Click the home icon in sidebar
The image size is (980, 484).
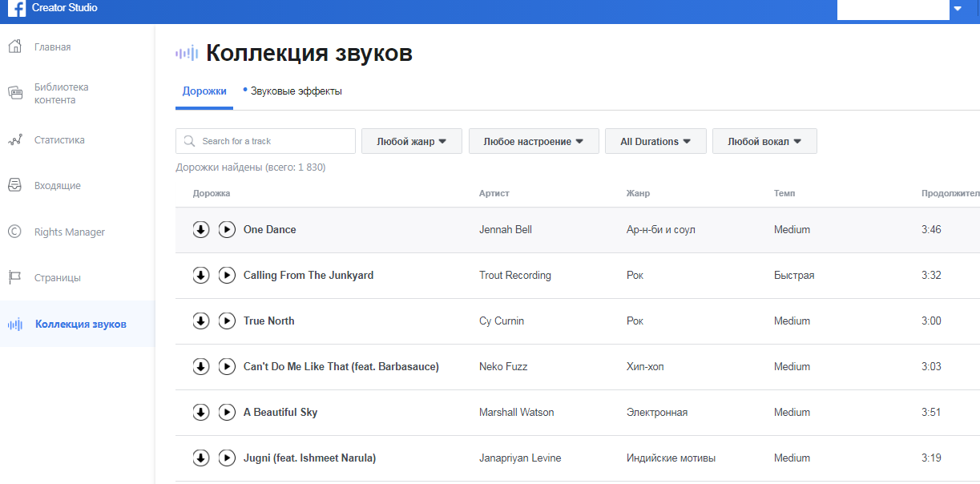click(x=14, y=46)
